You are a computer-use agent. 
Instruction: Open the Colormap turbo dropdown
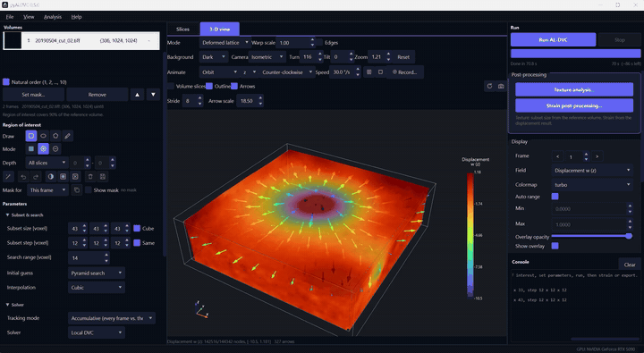click(592, 185)
